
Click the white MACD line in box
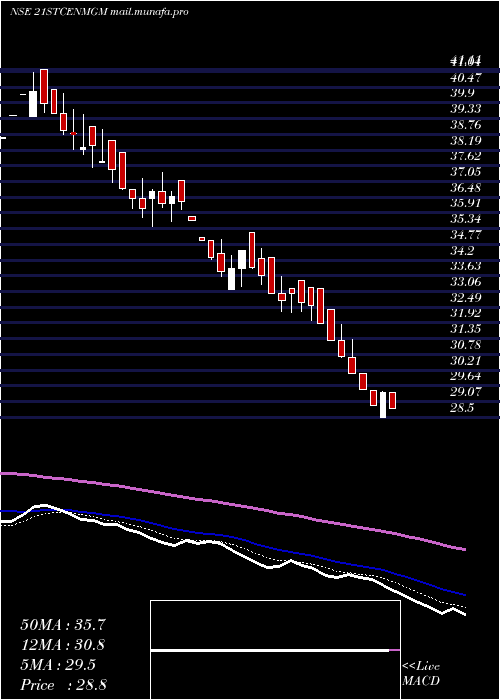pos(270,650)
